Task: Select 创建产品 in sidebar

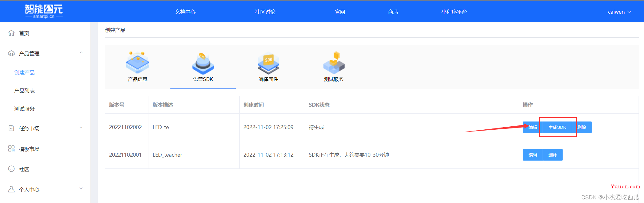Action: [25, 73]
